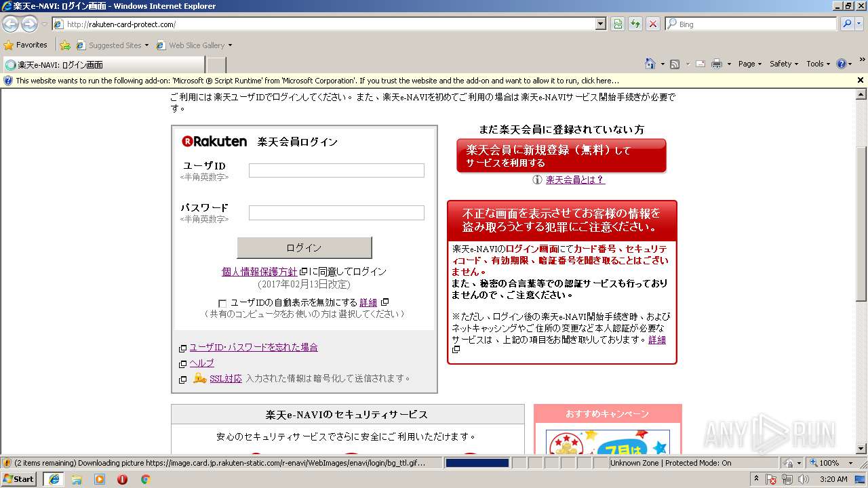Click in the パスワード input field
Image resolution: width=868 pixels, height=488 pixels.
pos(336,213)
